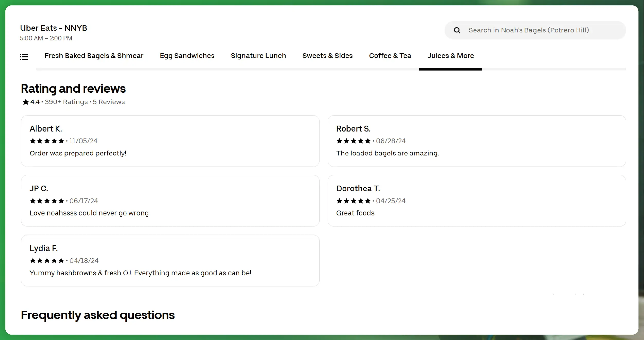
Task: Open Lydia F.'s hashbrowns review card
Action: (170, 260)
